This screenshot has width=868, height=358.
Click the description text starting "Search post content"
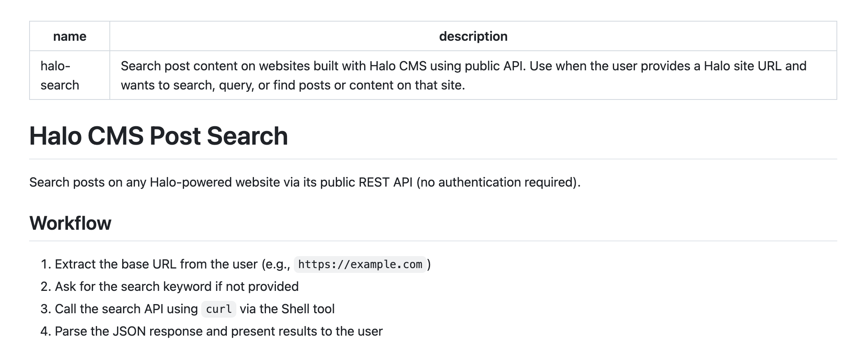[x=264, y=66]
